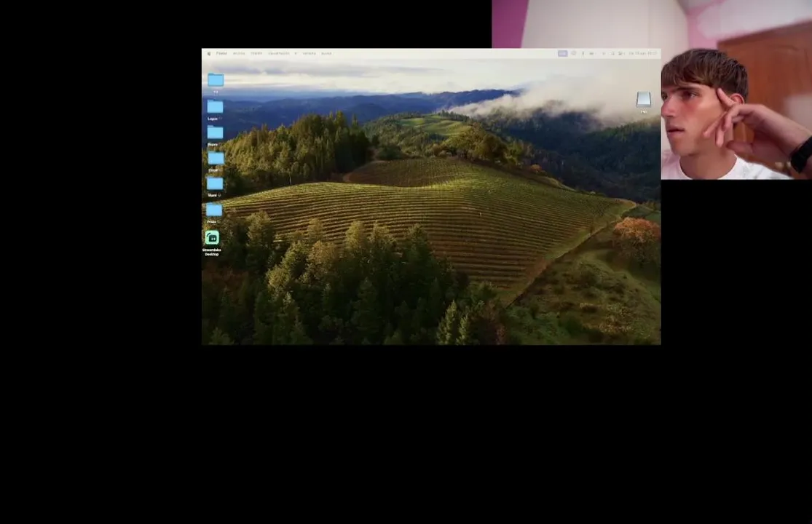This screenshot has height=524, width=812.
Task: Open the Apple menu
Action: 209,53
